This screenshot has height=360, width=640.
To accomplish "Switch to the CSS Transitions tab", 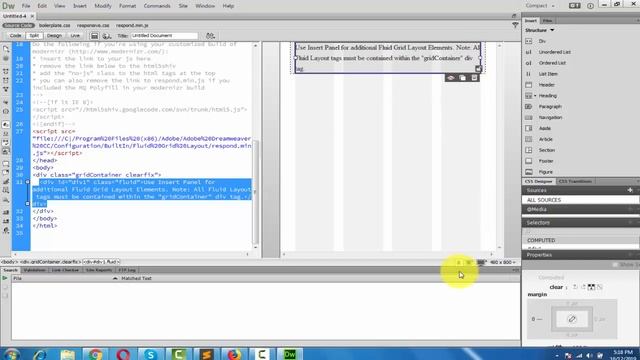I will pyautogui.click(x=575, y=181).
